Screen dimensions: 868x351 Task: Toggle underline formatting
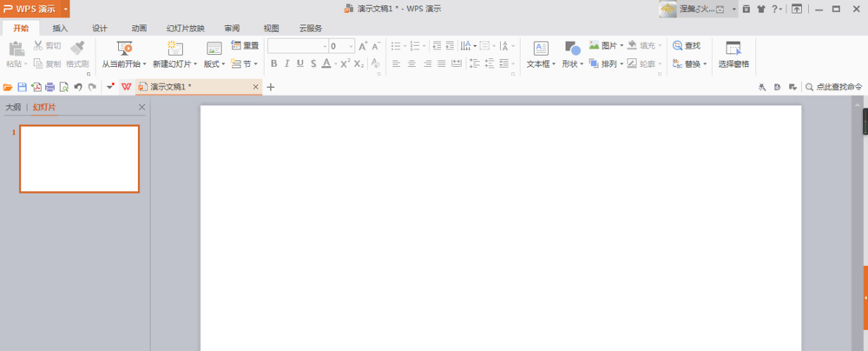[300, 63]
